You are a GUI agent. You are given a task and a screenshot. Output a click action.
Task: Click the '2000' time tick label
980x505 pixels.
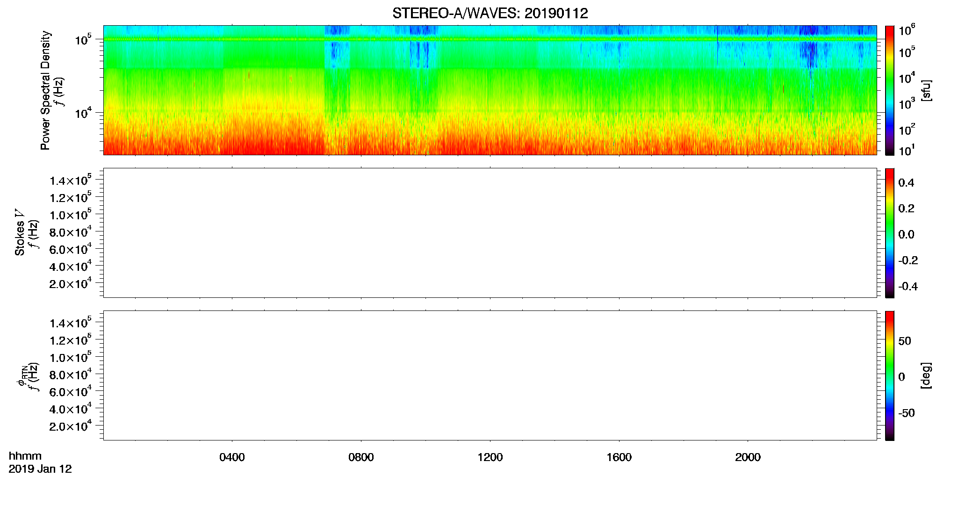pyautogui.click(x=748, y=457)
